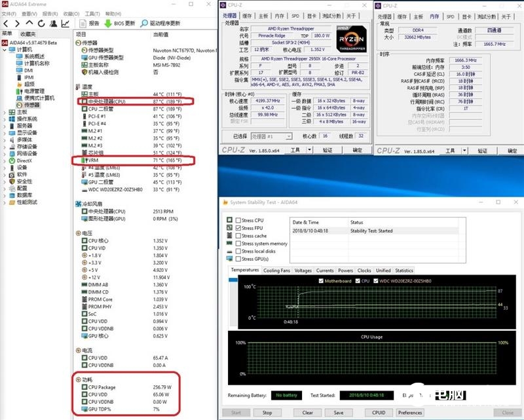
Task: Toggle the Motherboard graph checkbox
Action: point(320,280)
